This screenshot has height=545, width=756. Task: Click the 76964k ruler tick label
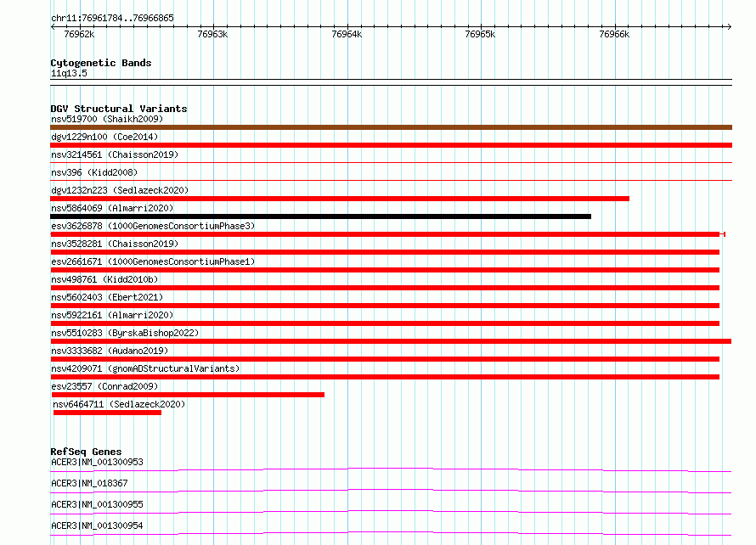pos(347,34)
